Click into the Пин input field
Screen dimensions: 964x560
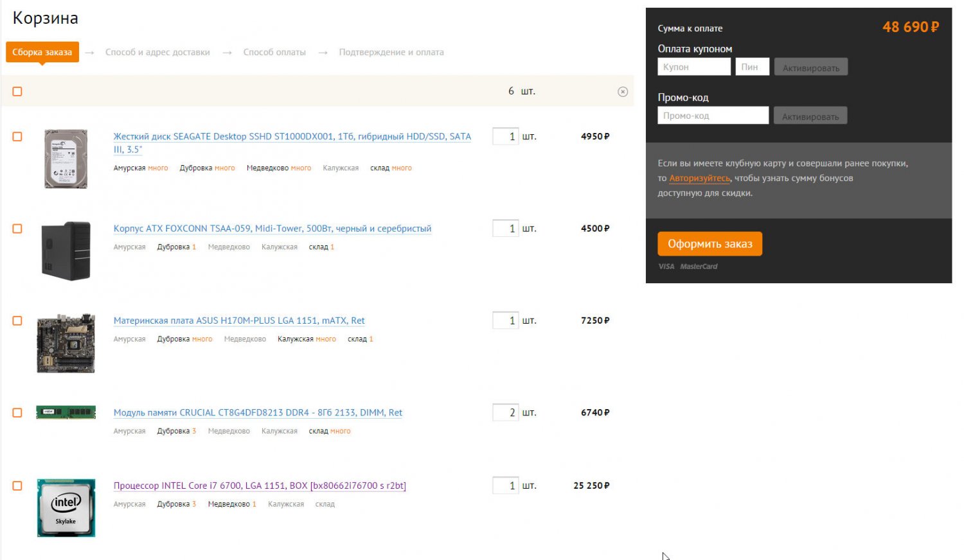coord(753,67)
